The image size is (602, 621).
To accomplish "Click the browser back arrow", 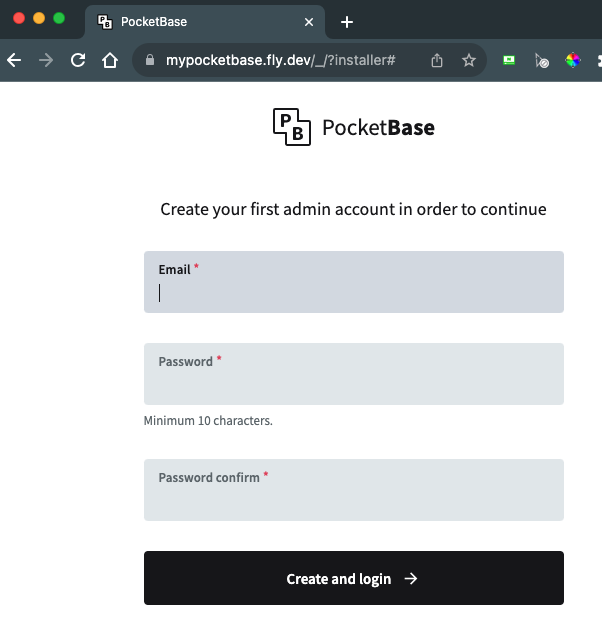I will tap(13, 60).
